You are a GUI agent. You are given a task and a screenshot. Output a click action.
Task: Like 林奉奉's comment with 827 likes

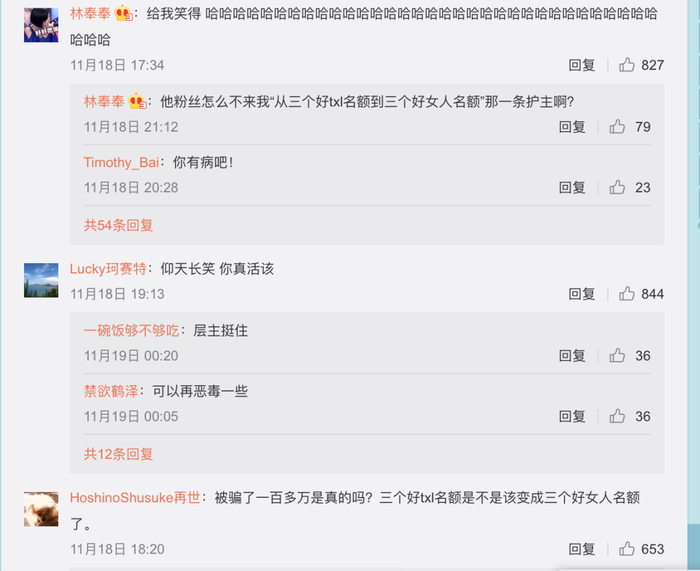pyautogui.click(x=627, y=65)
